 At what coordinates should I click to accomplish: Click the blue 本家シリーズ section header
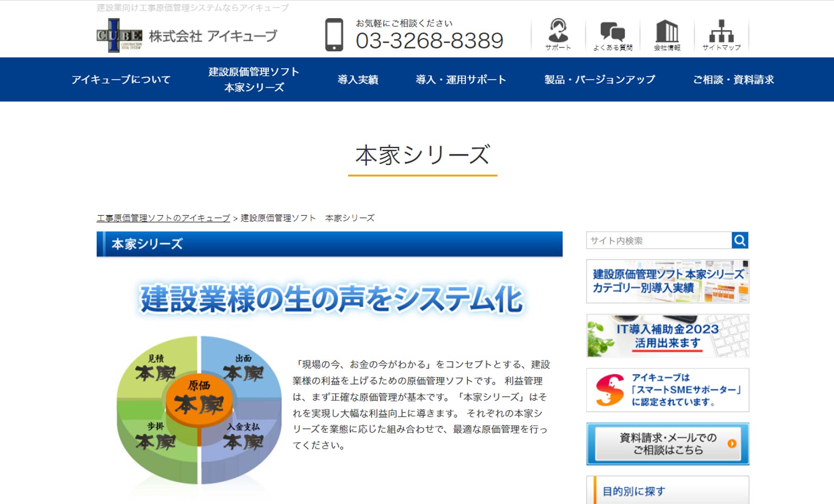(x=329, y=244)
